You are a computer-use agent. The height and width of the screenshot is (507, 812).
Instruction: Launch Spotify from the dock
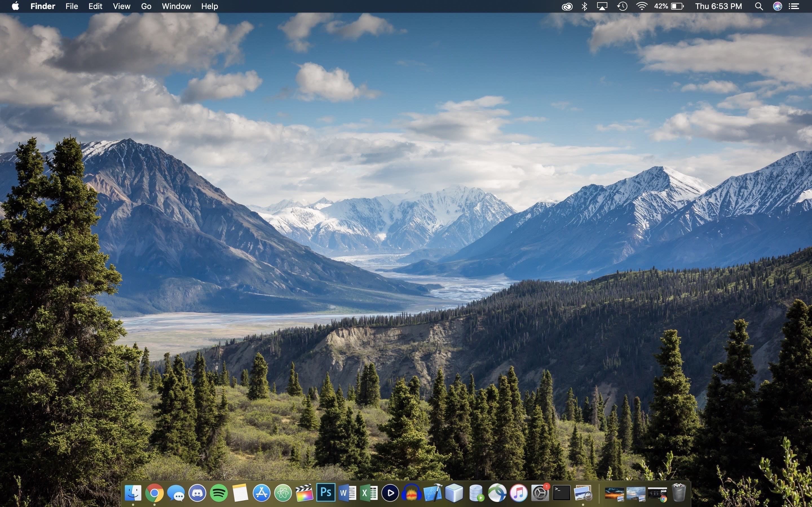tap(219, 493)
